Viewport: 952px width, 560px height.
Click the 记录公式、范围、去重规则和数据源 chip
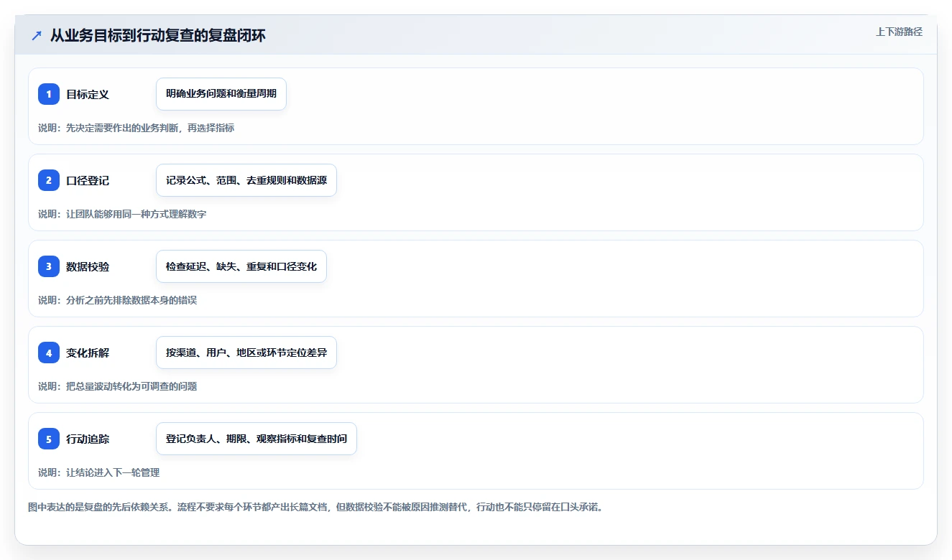point(246,180)
